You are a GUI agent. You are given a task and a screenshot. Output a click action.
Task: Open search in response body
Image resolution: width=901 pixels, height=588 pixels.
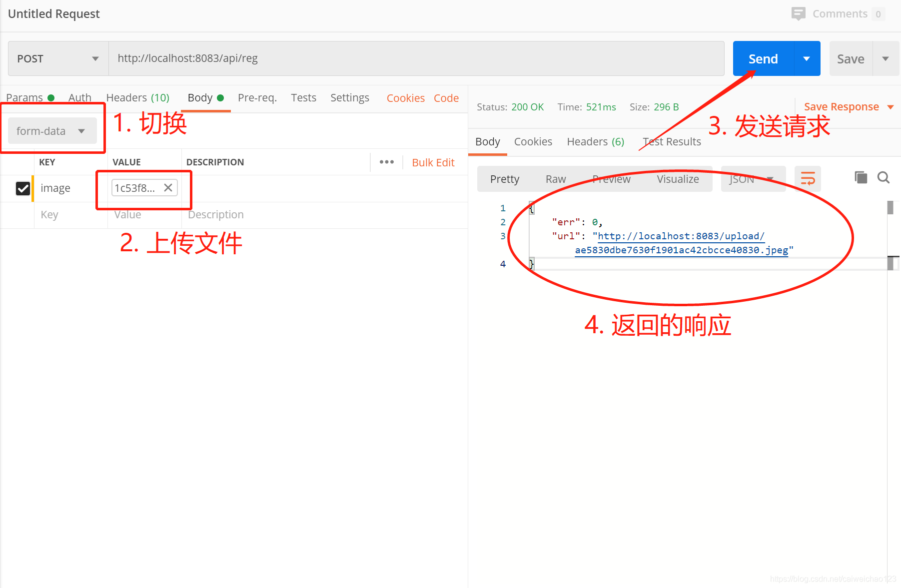click(884, 177)
